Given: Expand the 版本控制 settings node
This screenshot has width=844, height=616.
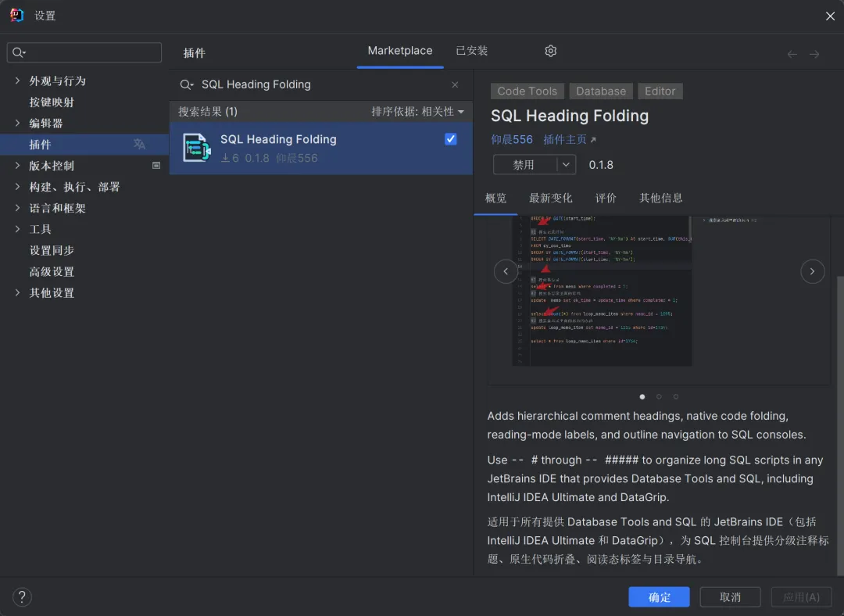Looking at the screenshot, I should (17, 165).
